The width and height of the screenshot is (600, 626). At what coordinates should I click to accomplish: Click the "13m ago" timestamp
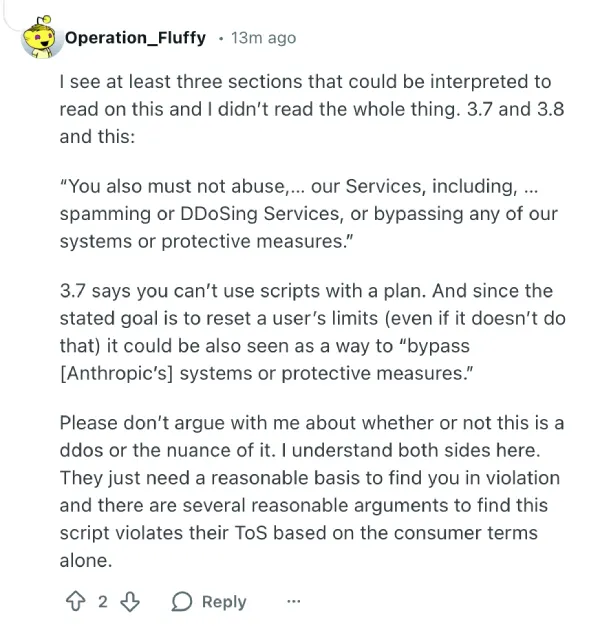[263, 38]
